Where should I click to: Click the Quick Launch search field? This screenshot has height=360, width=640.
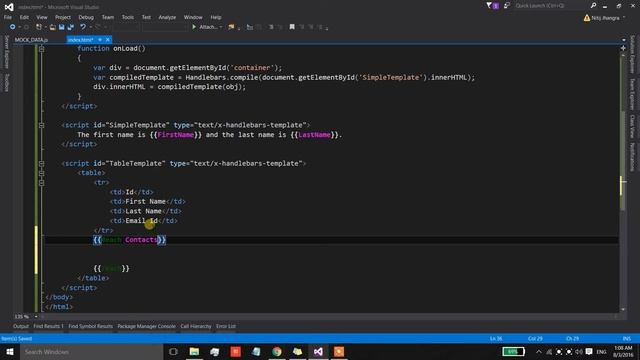[549, 6]
